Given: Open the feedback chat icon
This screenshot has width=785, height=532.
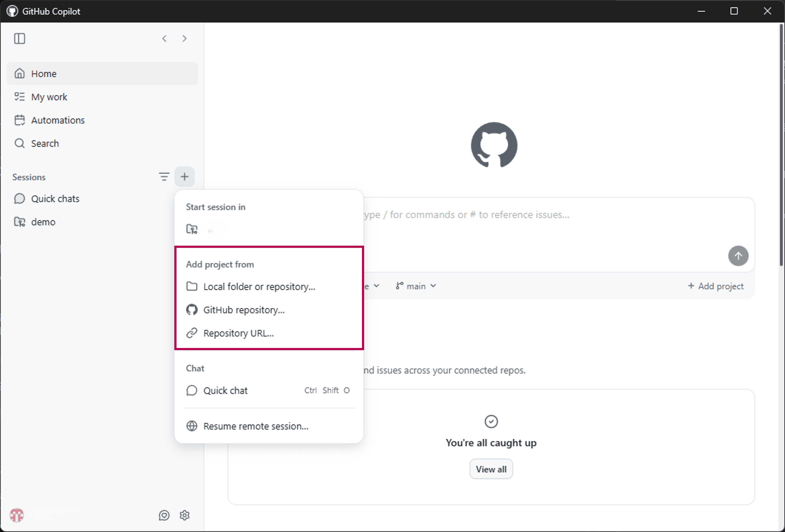Looking at the screenshot, I should (x=164, y=515).
